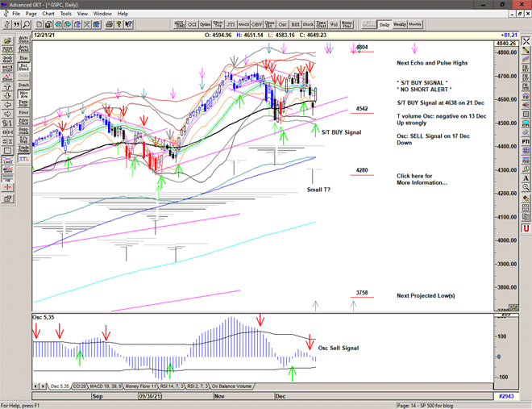Click the Trade Profile button

[23, 148]
